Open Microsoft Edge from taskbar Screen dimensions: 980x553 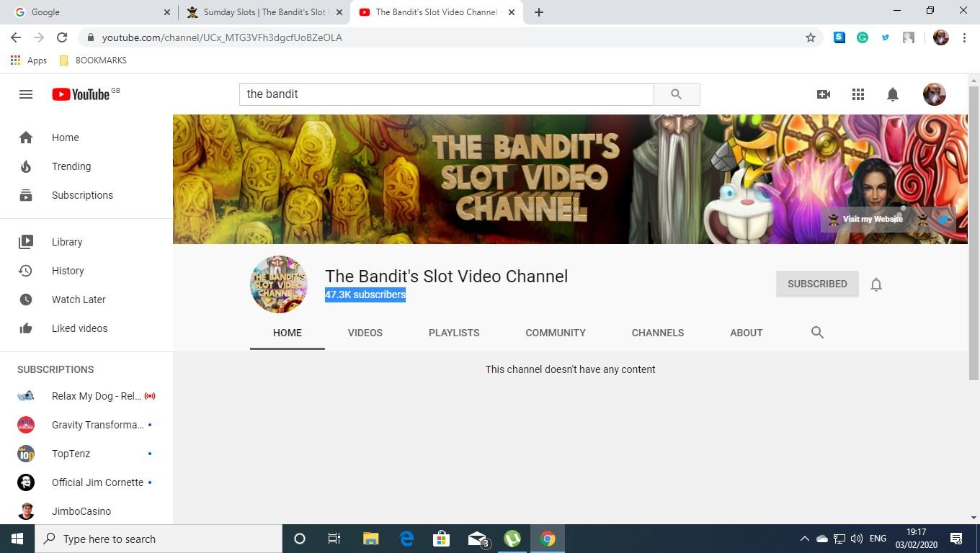[406, 539]
